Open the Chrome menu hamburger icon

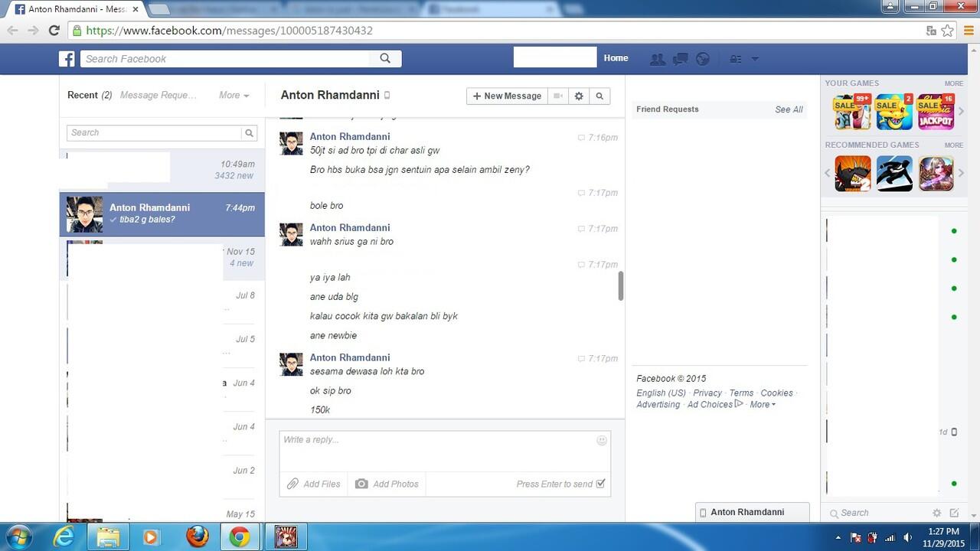point(967,31)
